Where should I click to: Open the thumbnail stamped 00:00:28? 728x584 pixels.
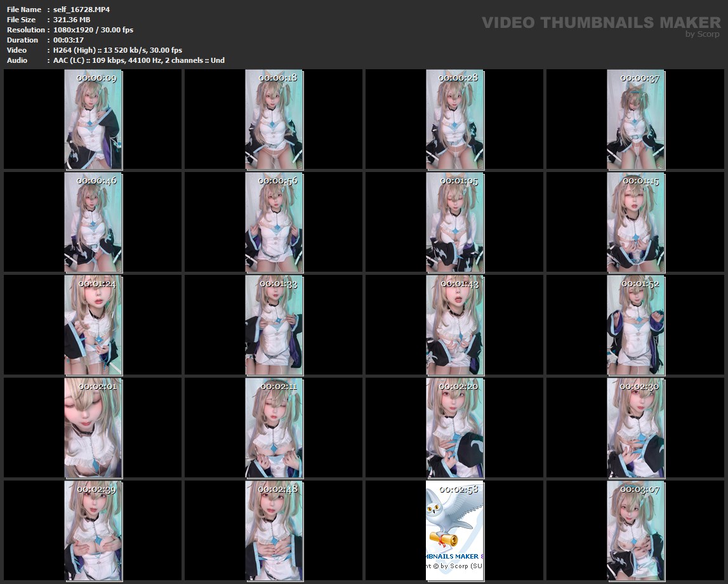454,119
